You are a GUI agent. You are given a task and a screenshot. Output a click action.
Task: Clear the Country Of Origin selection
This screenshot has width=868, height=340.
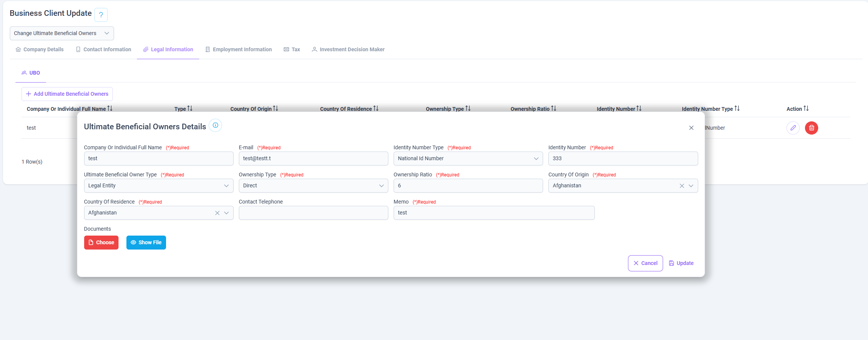[682, 186]
